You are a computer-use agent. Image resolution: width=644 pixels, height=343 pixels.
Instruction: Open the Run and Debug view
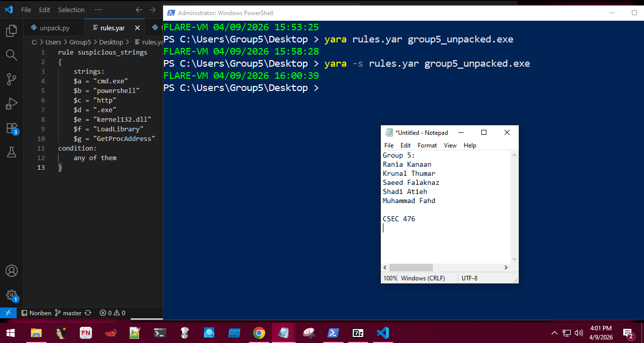click(x=11, y=104)
